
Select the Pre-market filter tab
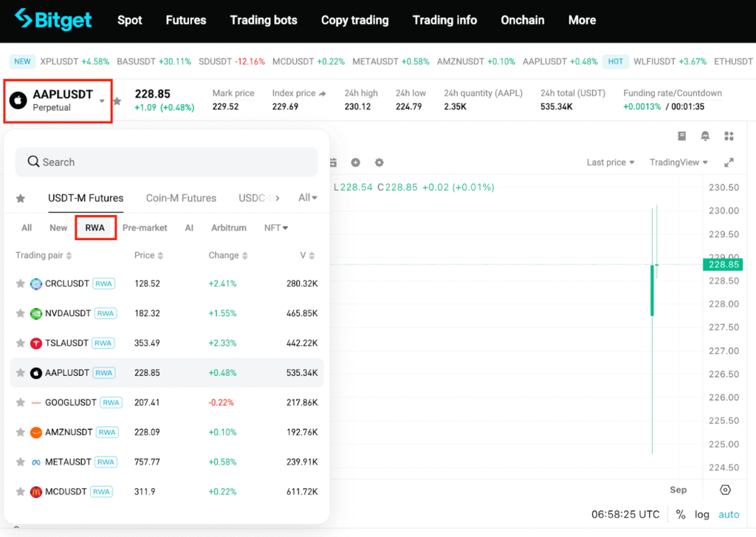click(x=145, y=228)
